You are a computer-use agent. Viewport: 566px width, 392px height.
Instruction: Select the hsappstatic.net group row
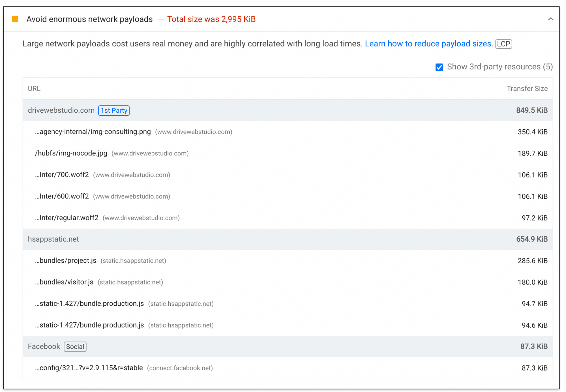point(53,239)
